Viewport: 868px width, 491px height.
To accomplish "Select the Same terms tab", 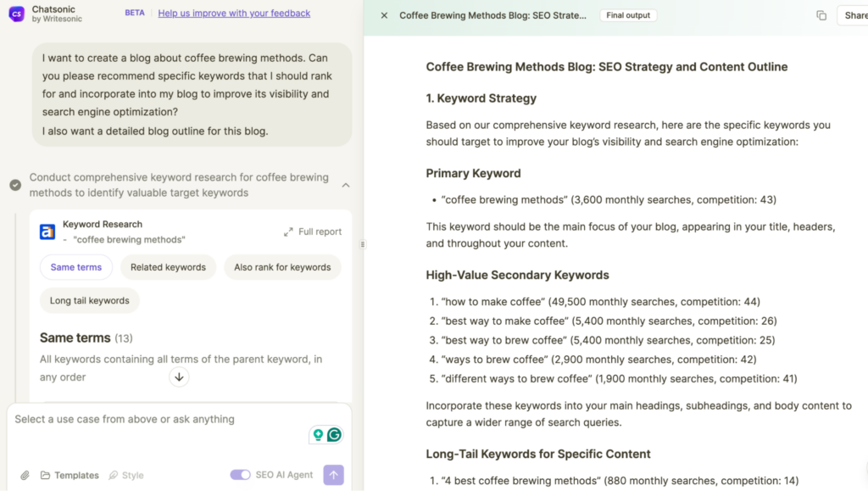I will (x=75, y=267).
